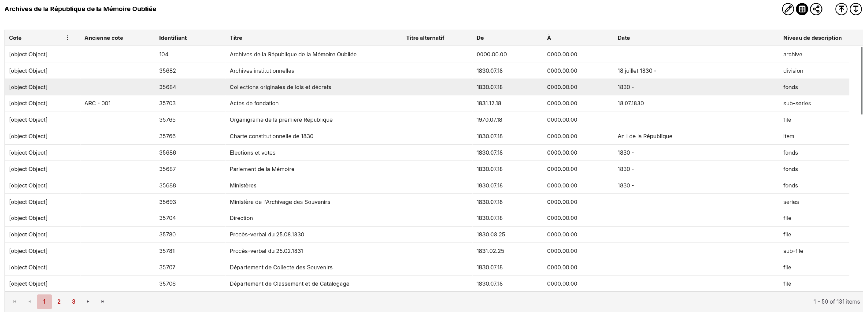
Task: Go to previous page arrow
Action: [x=29, y=301]
